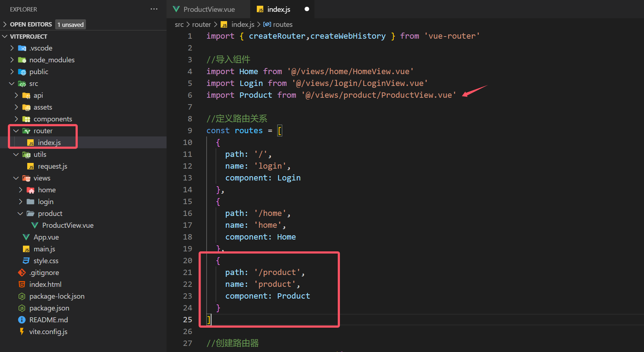Viewport: 644px width, 352px height.
Task: Click the public folder globe icon
Action: tap(22, 72)
